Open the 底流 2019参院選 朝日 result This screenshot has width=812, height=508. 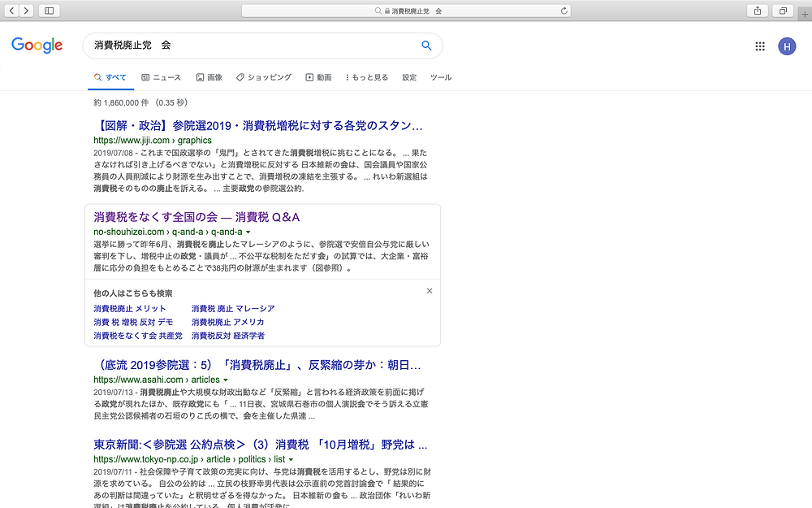pos(257,365)
